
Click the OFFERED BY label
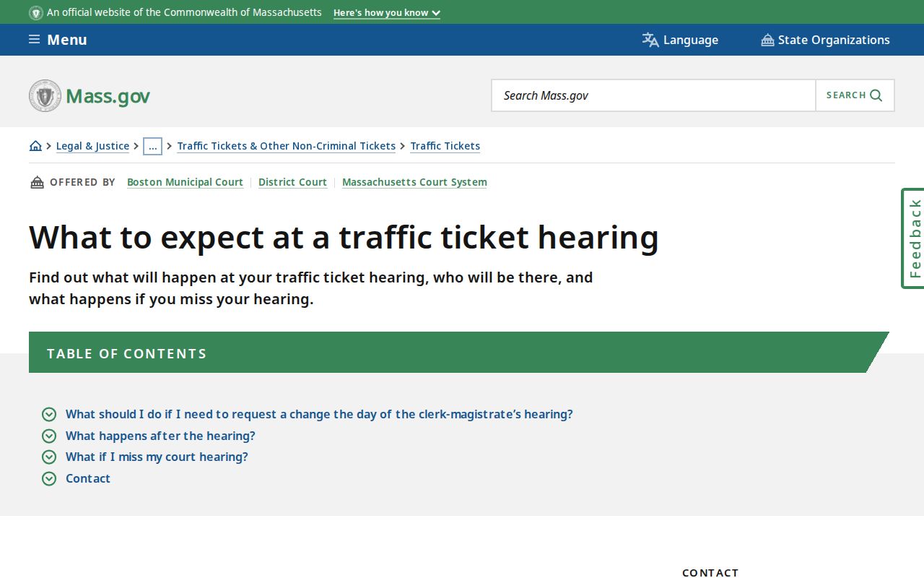82,182
